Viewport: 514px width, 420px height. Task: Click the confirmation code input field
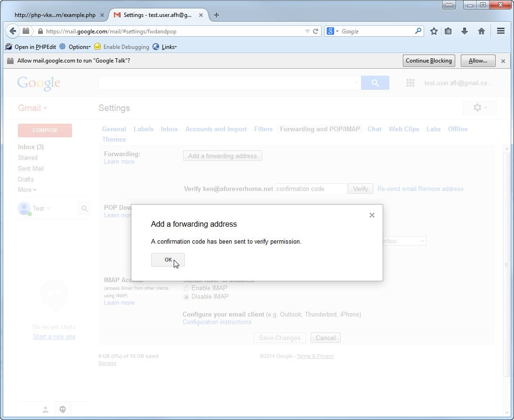click(310, 189)
